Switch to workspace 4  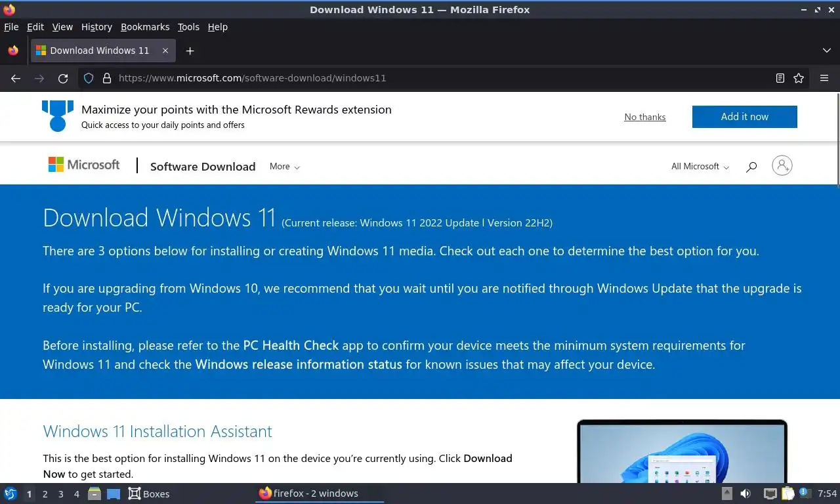77,494
